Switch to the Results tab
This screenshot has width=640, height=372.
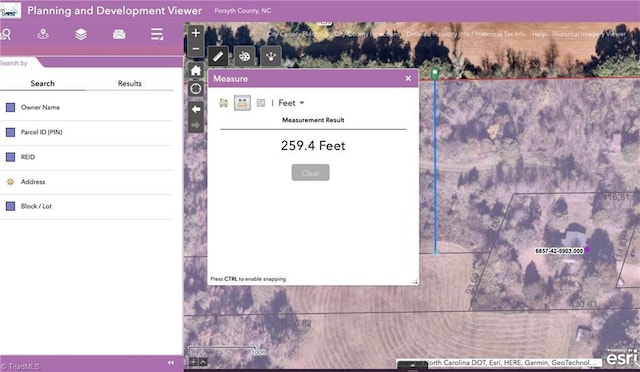pyautogui.click(x=129, y=83)
